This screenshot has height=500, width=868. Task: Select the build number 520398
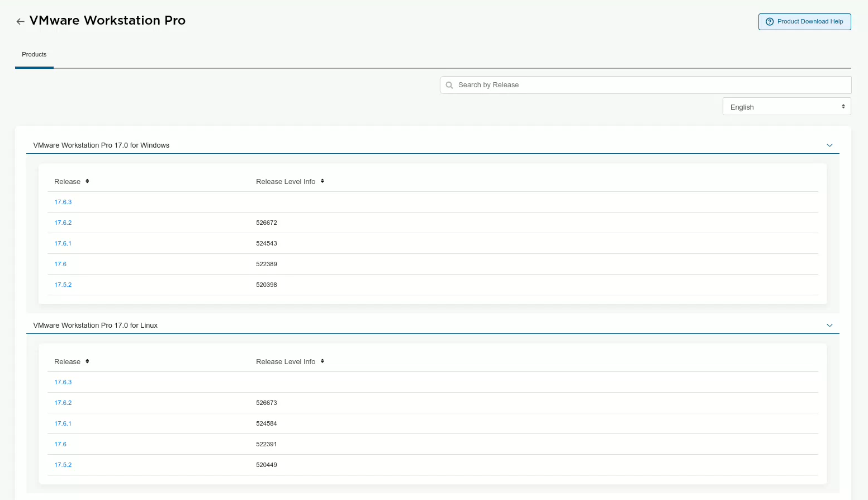(267, 285)
